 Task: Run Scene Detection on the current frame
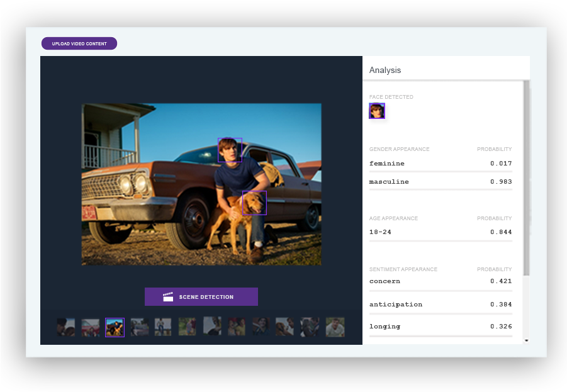[x=201, y=296]
